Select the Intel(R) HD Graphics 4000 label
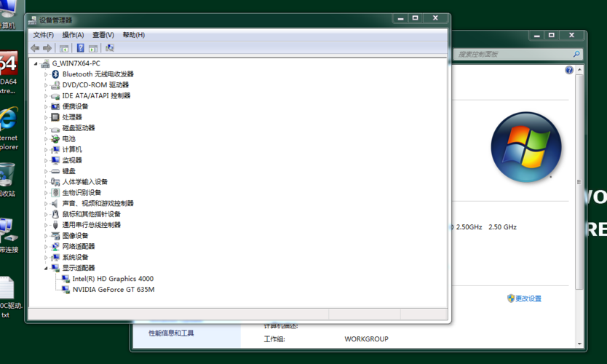607x364 pixels. tap(113, 279)
